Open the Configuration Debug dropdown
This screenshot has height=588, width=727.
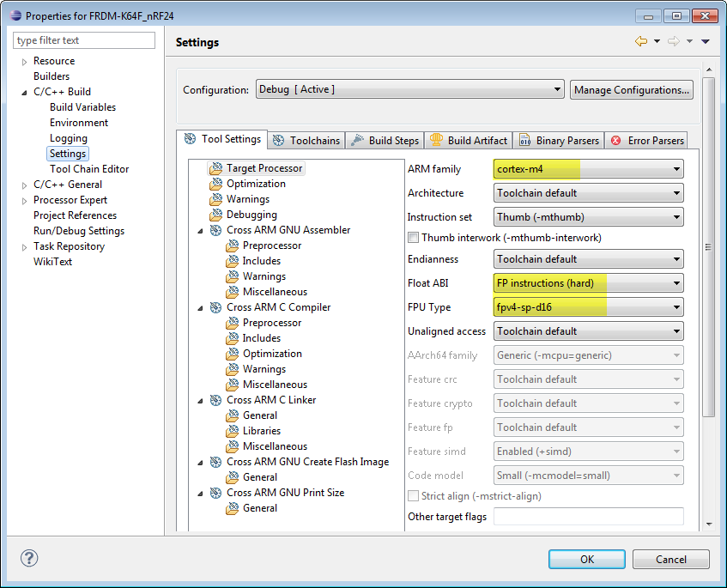tap(410, 89)
